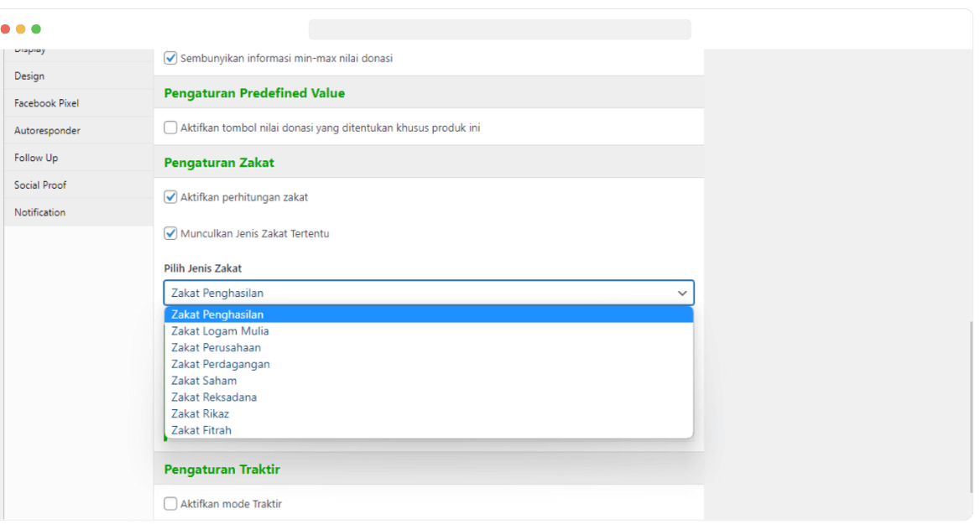The width and height of the screenshot is (980, 530).
Task: Select Zakat Perdagangan option
Action: [220, 364]
